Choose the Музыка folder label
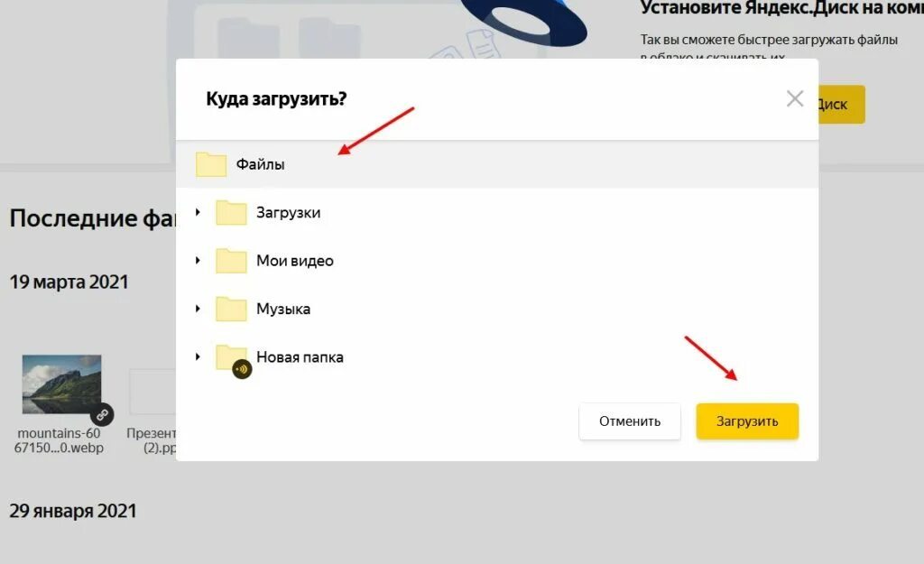 [282, 309]
